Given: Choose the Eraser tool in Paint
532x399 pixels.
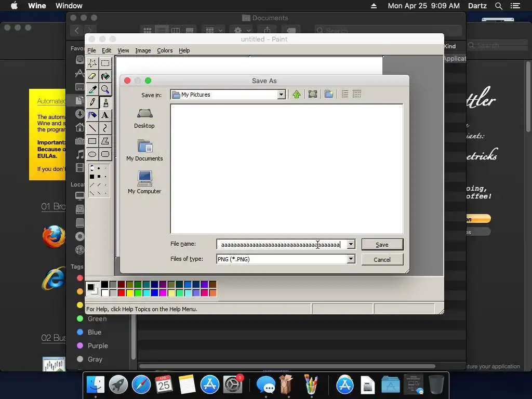Looking at the screenshot, I should coord(92,76).
